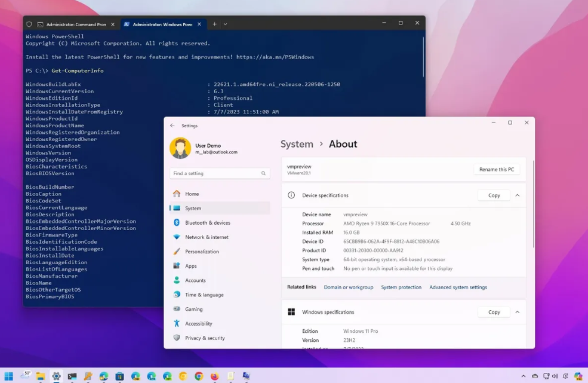Open Bluetooth & devices settings
Viewport: 588px width, 383px height.
point(207,223)
